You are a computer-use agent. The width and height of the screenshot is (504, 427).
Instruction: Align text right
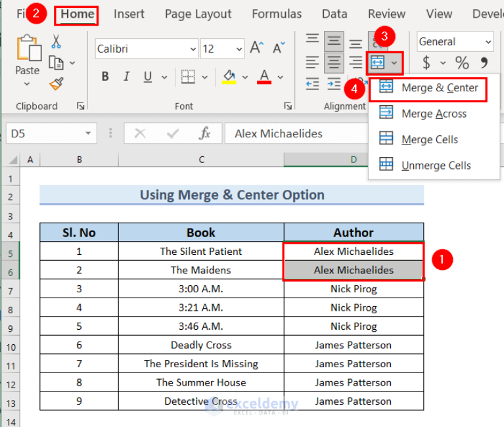(x=355, y=62)
